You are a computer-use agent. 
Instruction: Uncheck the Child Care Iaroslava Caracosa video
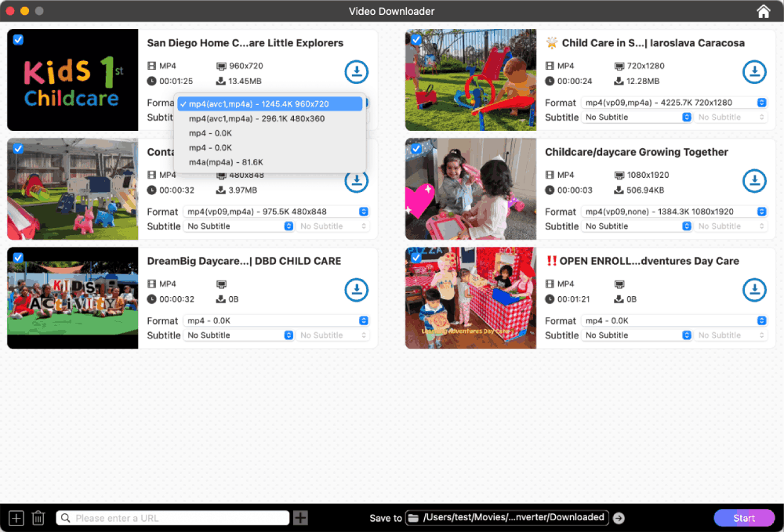(x=416, y=39)
